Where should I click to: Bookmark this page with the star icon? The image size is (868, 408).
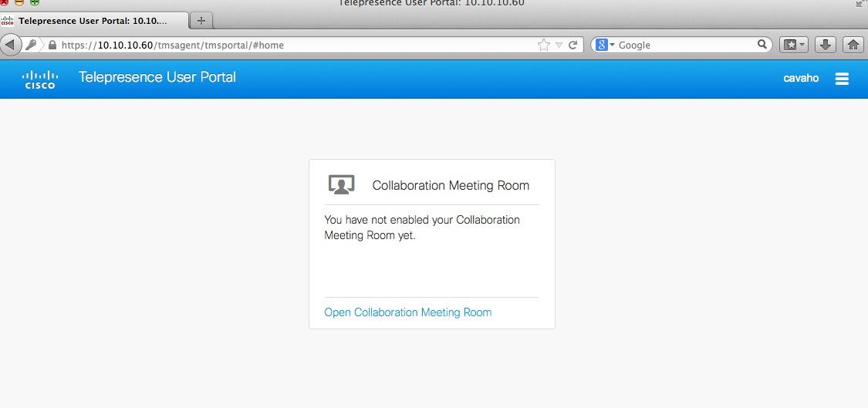point(544,45)
